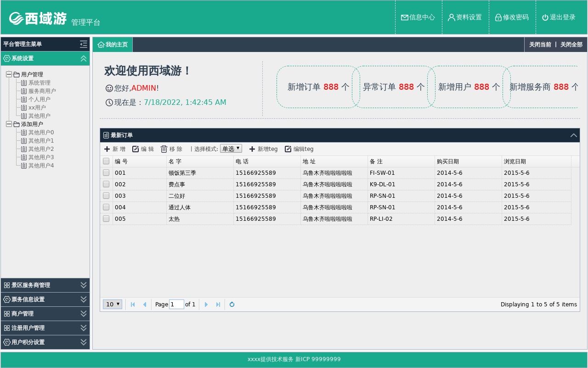Switch to 我的主页 tab
588x368 pixels.
click(x=113, y=45)
